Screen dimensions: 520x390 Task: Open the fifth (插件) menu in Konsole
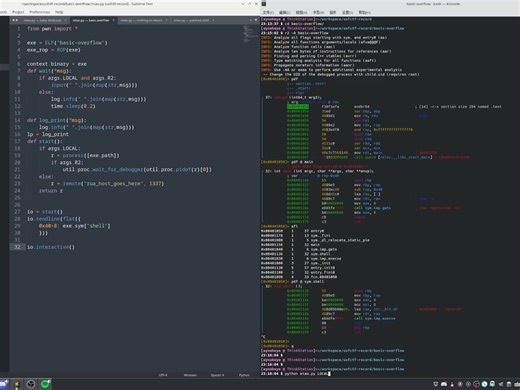click(x=333, y=12)
